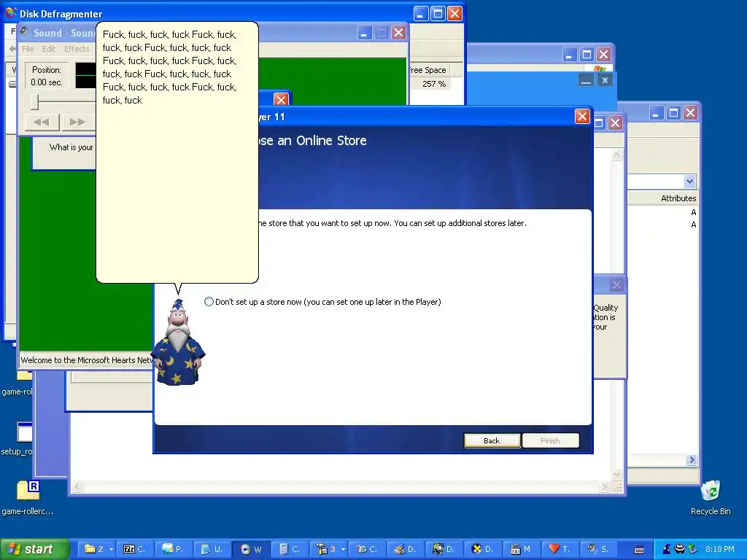
Task: Switch to the U. taskbar button
Action: click(214, 549)
